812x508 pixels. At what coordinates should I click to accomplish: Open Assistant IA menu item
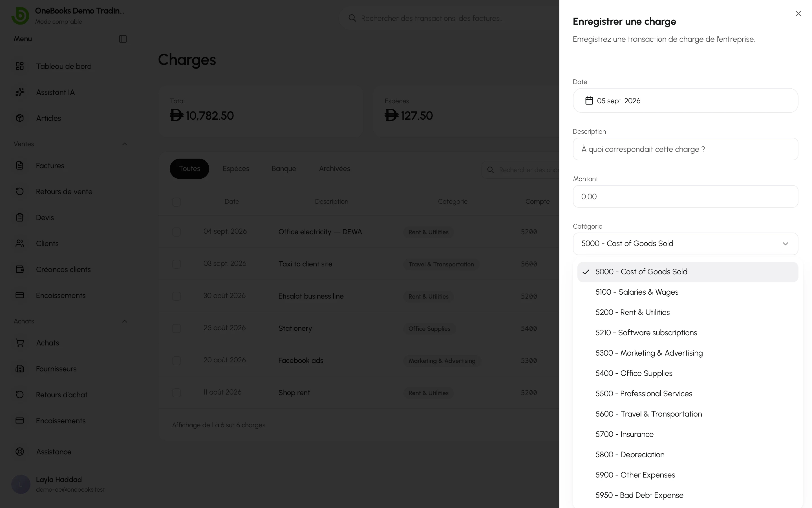[x=55, y=92]
